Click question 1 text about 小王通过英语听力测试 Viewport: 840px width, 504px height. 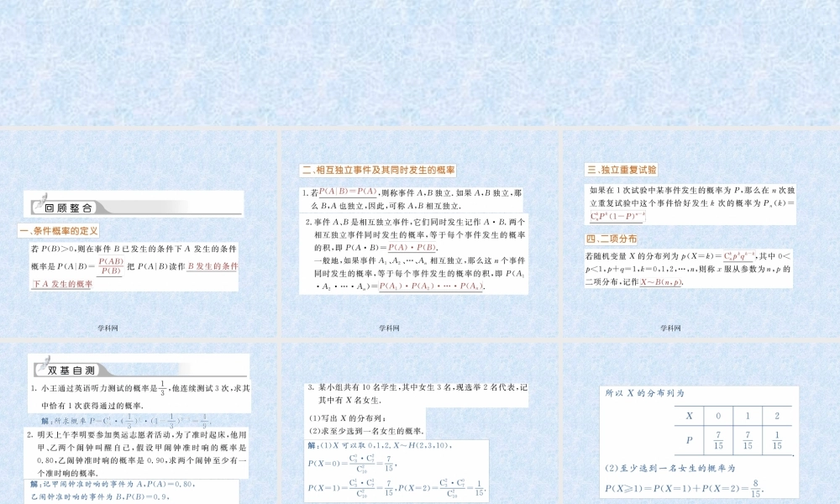point(140,396)
